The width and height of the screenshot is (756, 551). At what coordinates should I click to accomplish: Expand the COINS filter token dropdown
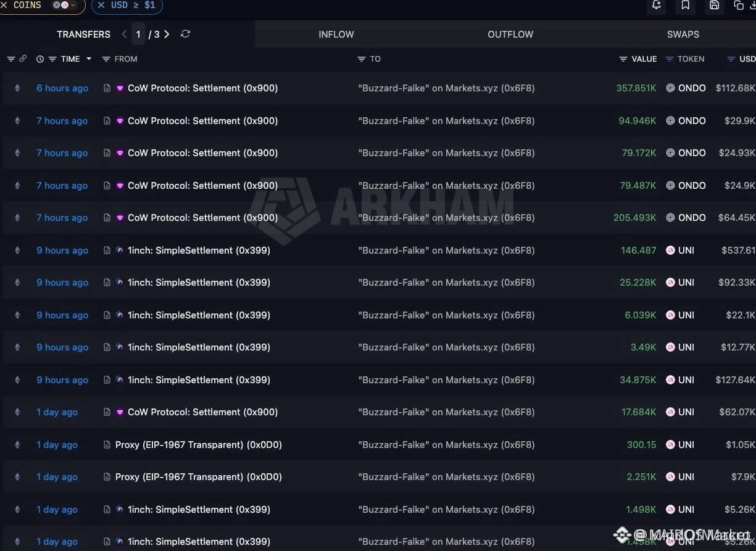(65, 5)
